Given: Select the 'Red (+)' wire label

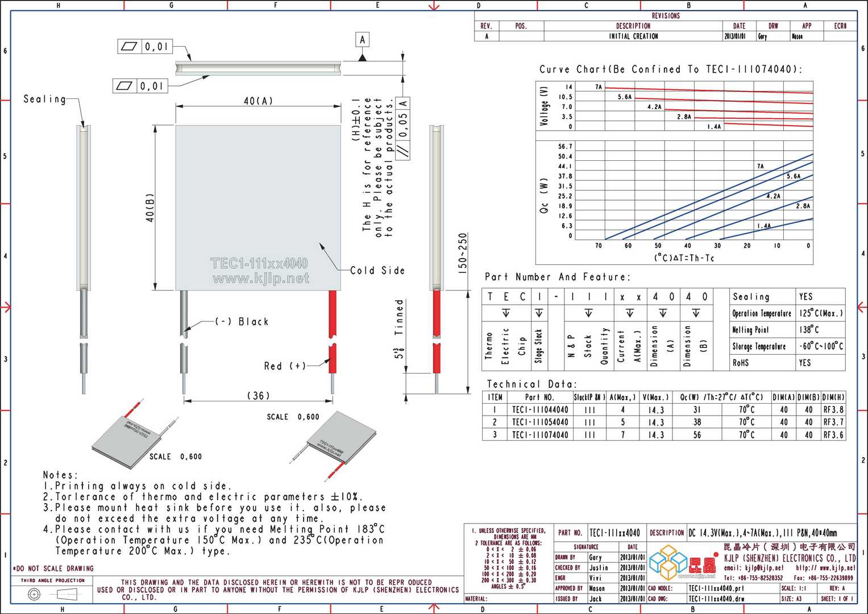Looking at the screenshot, I should (x=285, y=366).
